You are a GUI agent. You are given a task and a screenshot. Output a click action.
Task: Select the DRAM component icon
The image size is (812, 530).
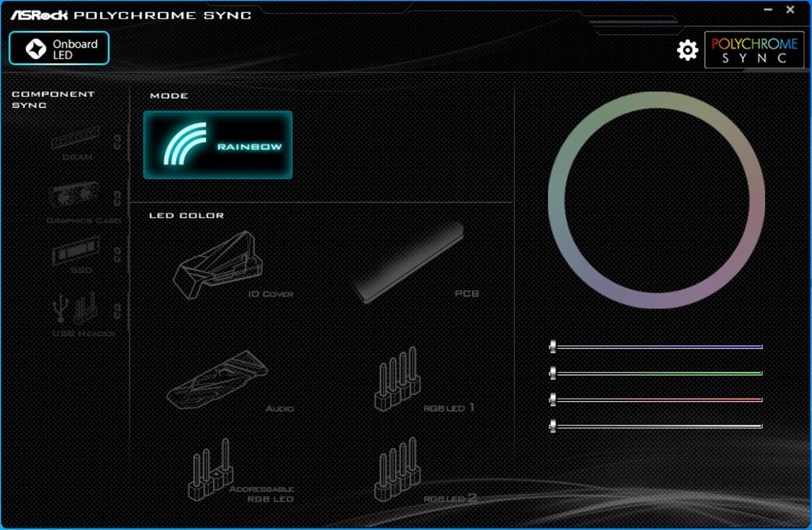click(x=76, y=138)
